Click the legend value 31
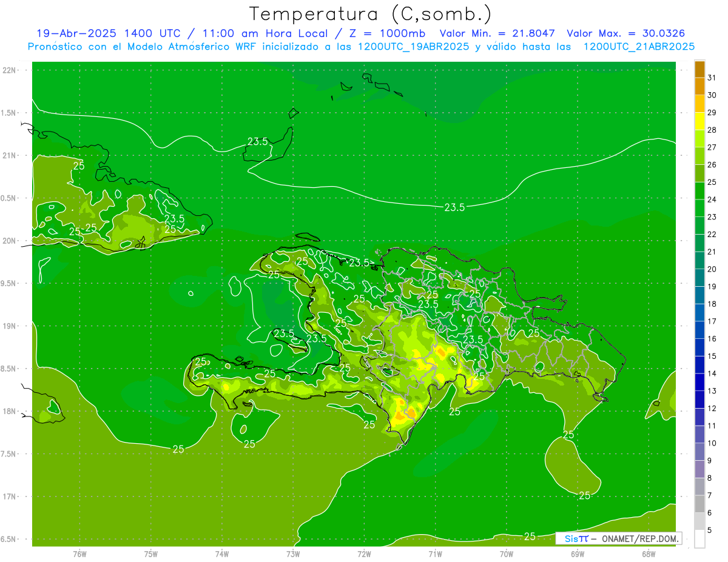 [x=712, y=78]
